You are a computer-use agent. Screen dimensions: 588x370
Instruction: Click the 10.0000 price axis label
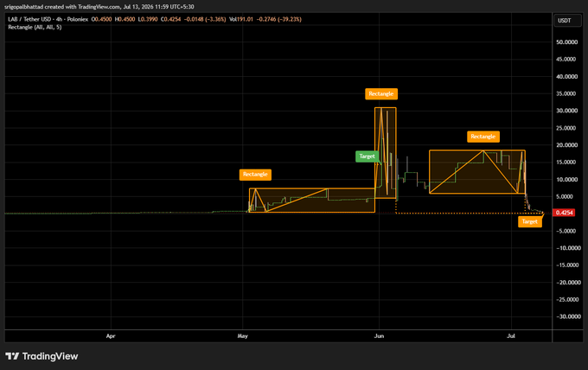pyautogui.click(x=566, y=180)
